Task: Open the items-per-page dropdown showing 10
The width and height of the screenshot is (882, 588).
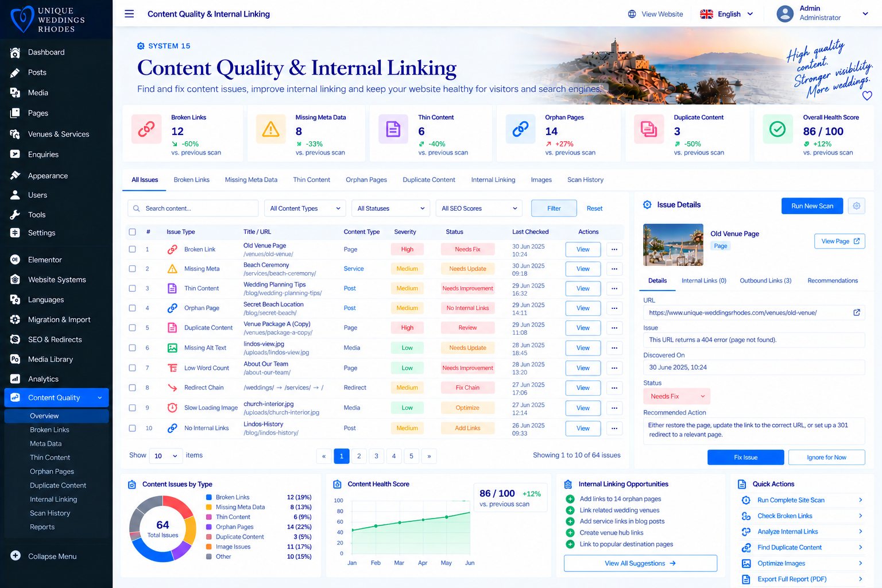Action: tap(166, 456)
